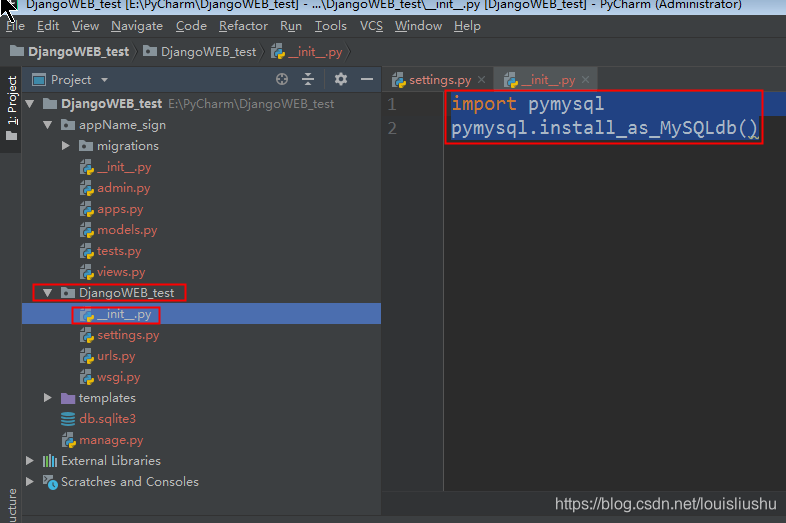Open the Help menu

pos(467,26)
